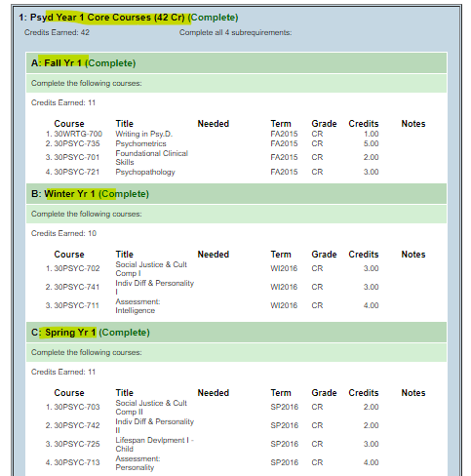Screen dimensions: 471x476
Task: Click the 'Foundational Clinical Skills' title
Action: point(152,158)
